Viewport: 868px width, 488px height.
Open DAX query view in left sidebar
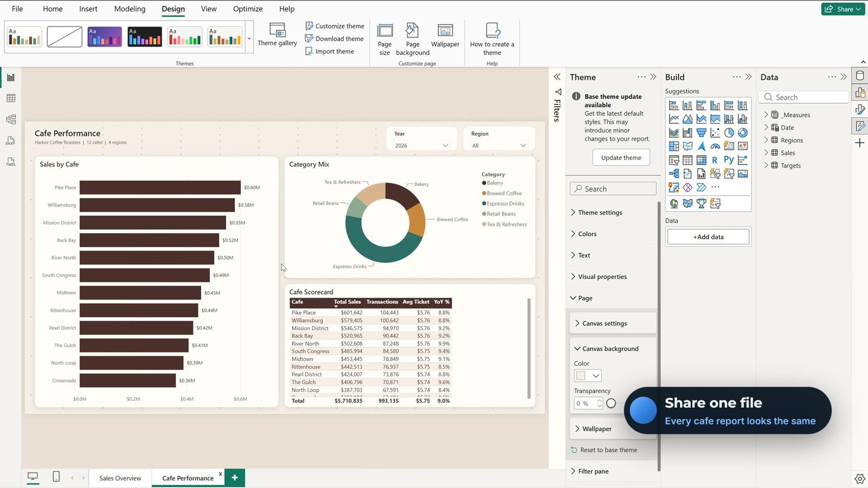[x=11, y=141]
